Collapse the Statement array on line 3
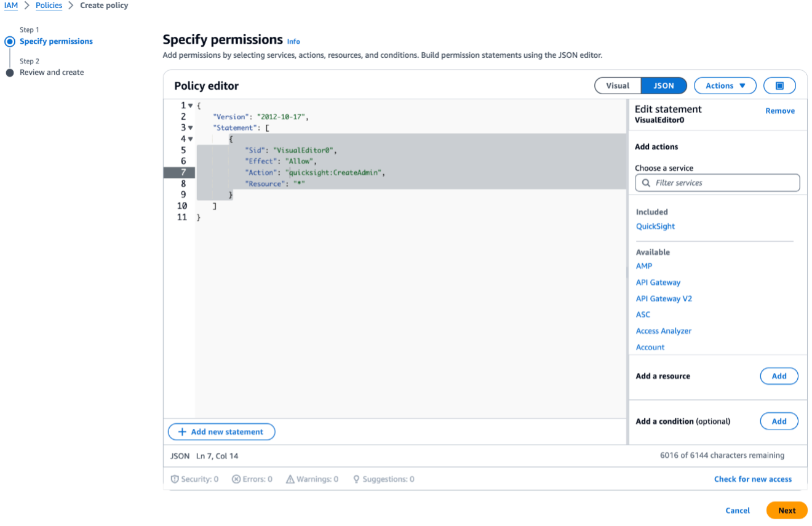The width and height of the screenshot is (812, 526). click(191, 128)
